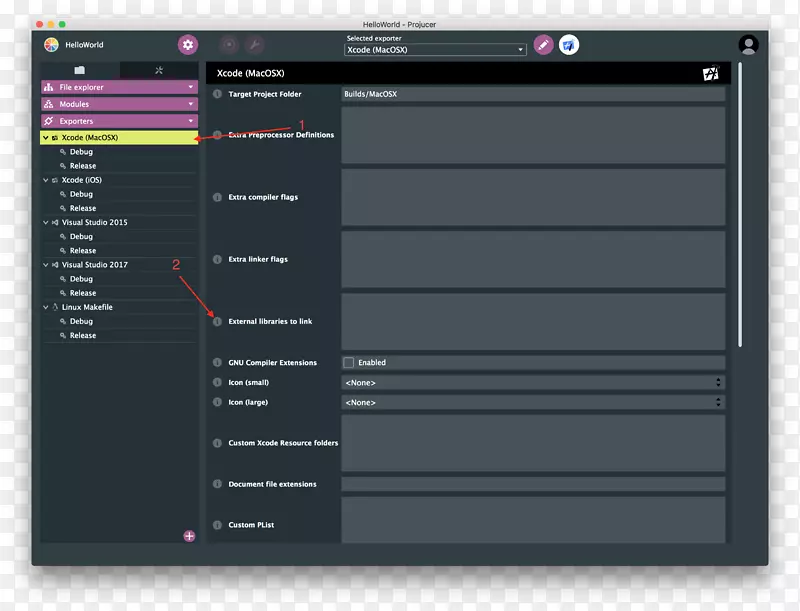Click the pink pencil editor icon
This screenshot has height=611, width=800.
543,45
